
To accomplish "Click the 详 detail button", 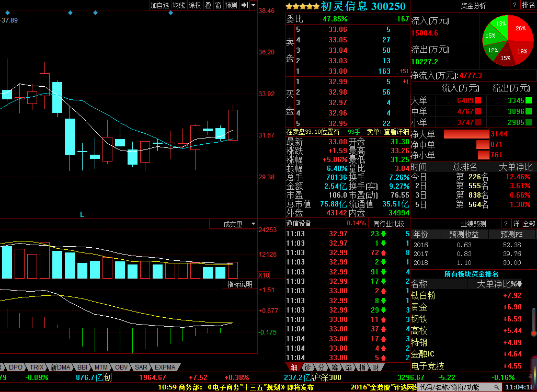I will pos(516,224).
